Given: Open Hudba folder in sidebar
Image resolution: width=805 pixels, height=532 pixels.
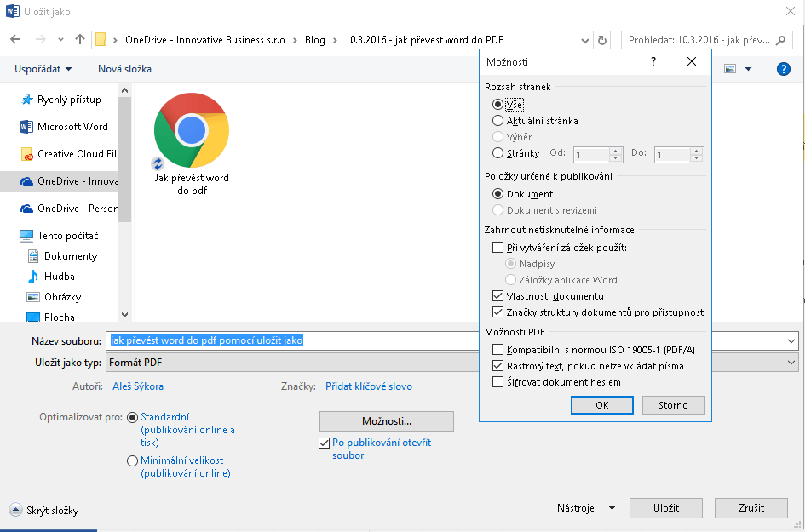Looking at the screenshot, I should (x=51, y=277).
